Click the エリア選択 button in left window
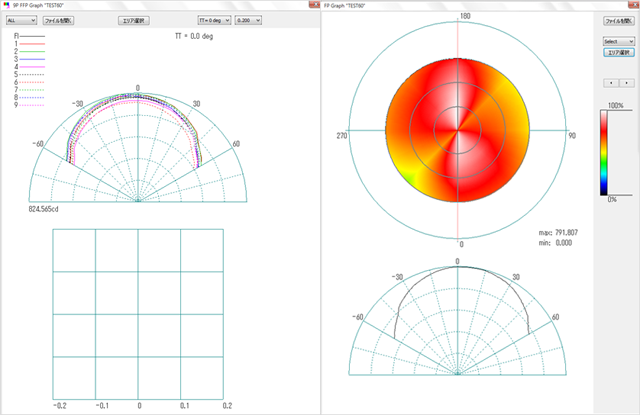Screen dimensions: 640x415 134,19
